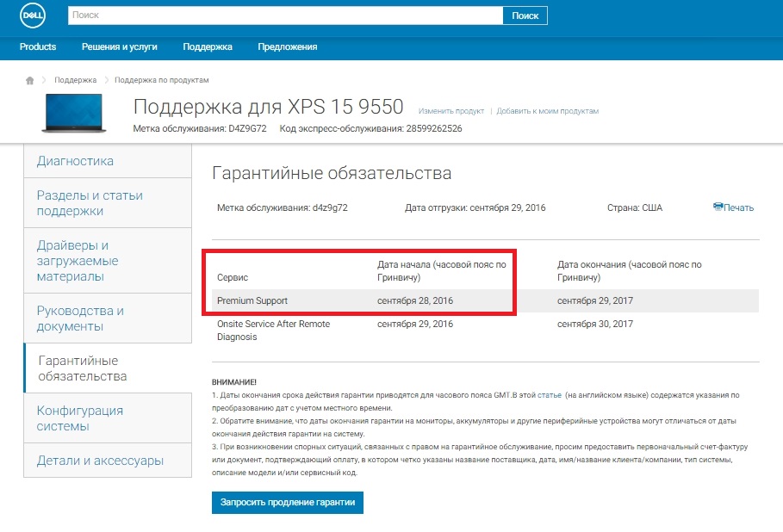Open the Products menu
The image size is (783, 532).
click(38, 46)
